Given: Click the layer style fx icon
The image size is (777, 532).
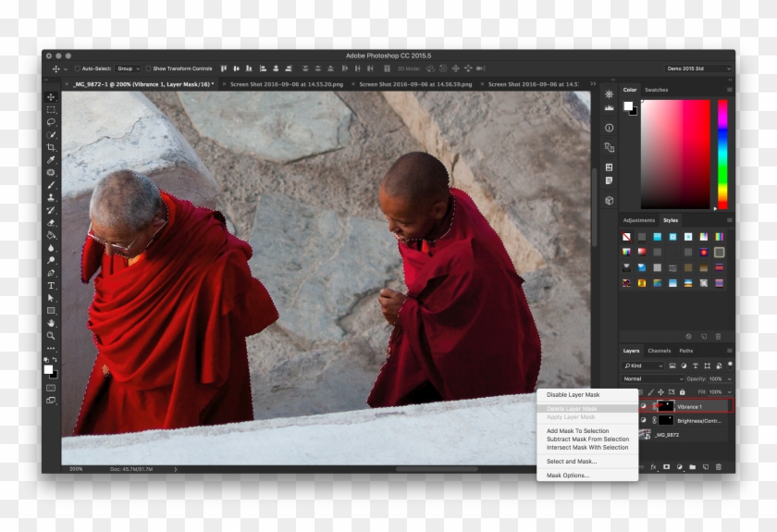Looking at the screenshot, I should click(x=653, y=467).
